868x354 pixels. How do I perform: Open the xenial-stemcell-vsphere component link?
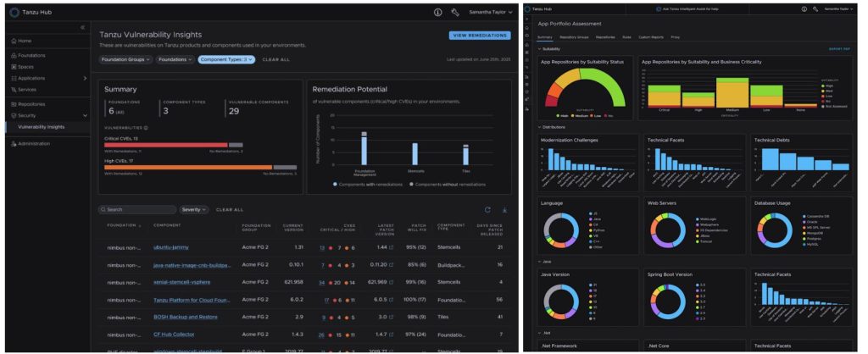click(181, 282)
